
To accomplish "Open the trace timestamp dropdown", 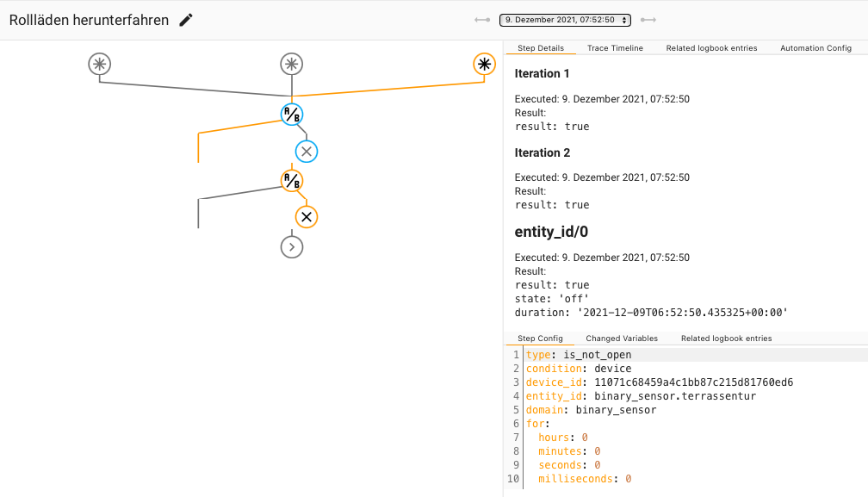I will (566, 20).
